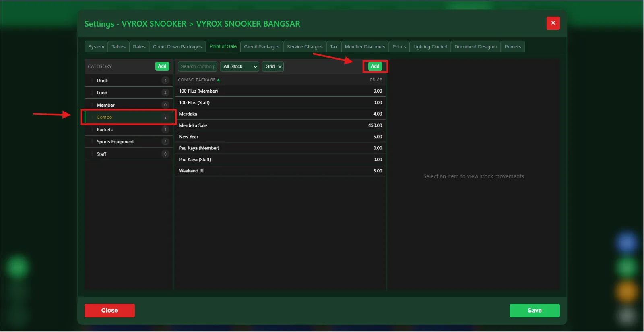Viewport: 644px width, 332px height.
Task: Click the search combo input field
Action: point(198,66)
